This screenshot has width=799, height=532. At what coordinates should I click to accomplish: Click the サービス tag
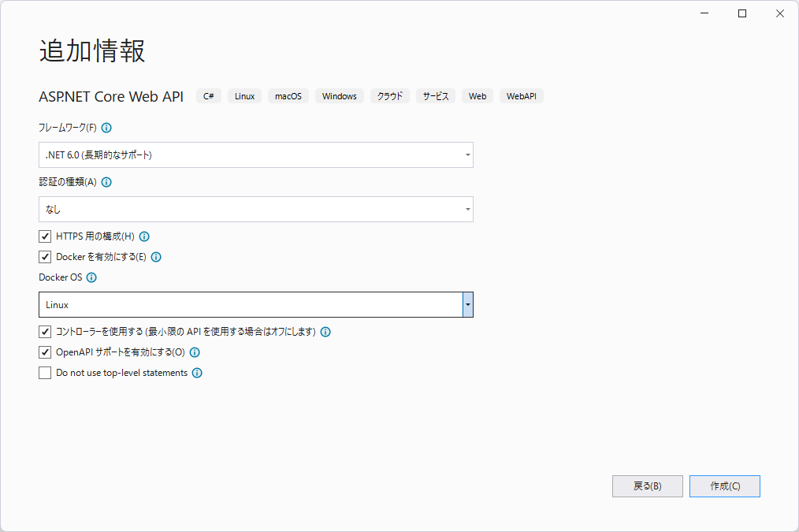[436, 96]
